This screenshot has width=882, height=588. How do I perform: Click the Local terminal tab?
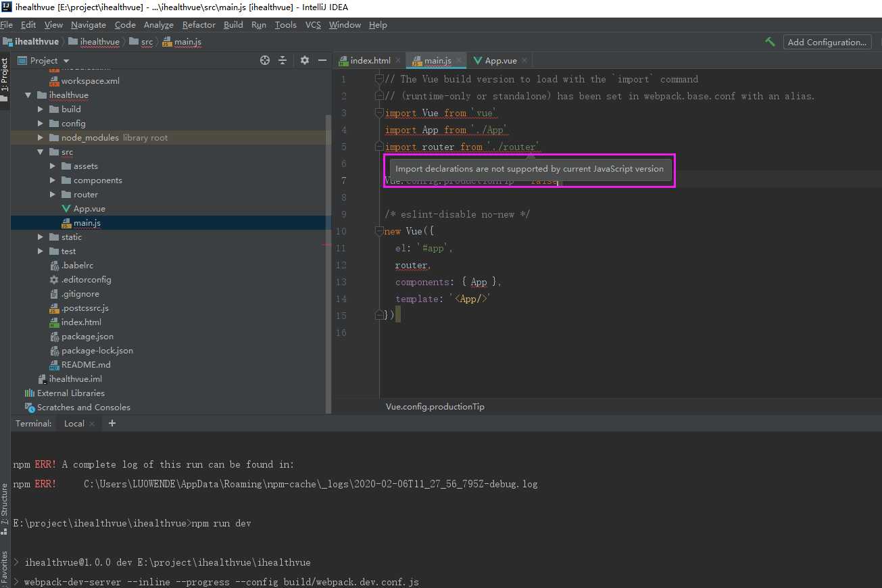[x=74, y=424]
